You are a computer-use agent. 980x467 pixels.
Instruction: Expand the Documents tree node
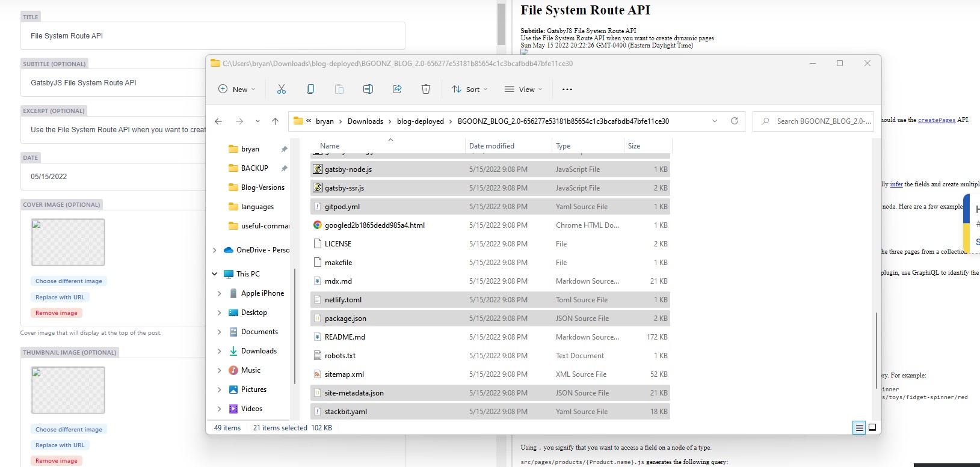(219, 332)
